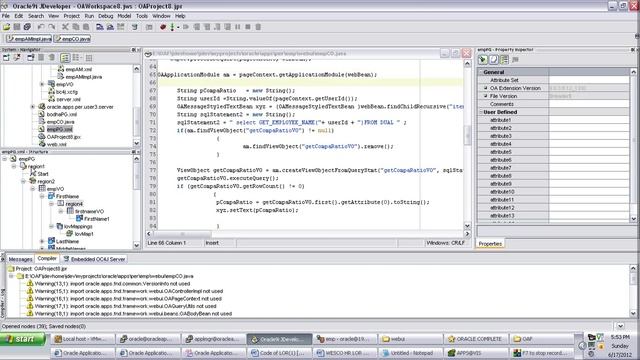Image resolution: width=640 pixels, height=360 pixels.
Task: Select empAMImpl.java in Navigator tree
Action: point(84,77)
